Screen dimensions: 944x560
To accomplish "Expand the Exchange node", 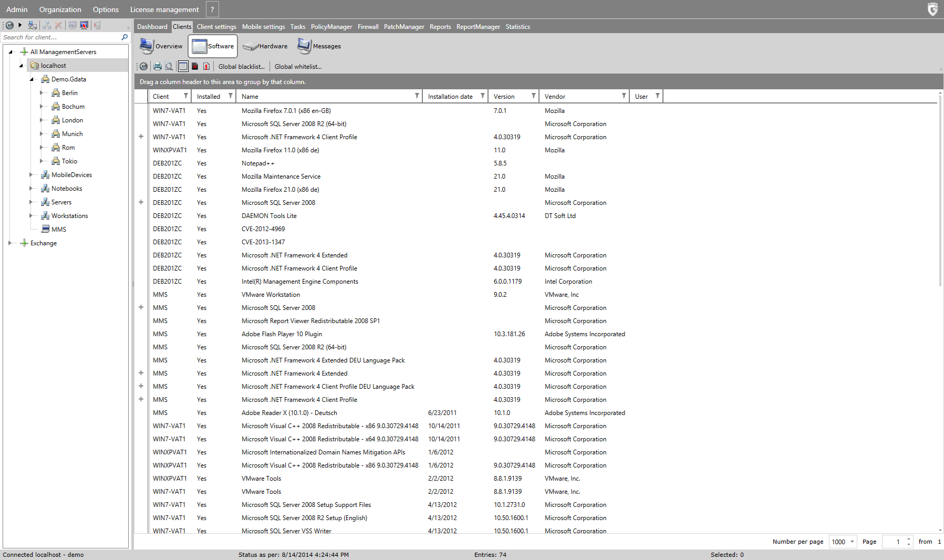I will coord(10,243).
